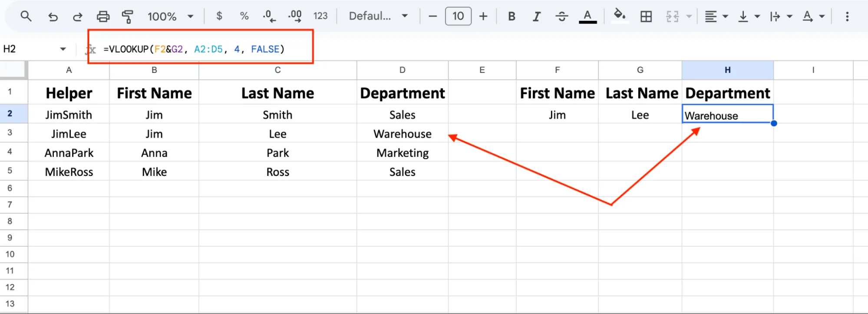Click the Helper header cell
Viewport: 868px width, 314px height.
(x=69, y=93)
